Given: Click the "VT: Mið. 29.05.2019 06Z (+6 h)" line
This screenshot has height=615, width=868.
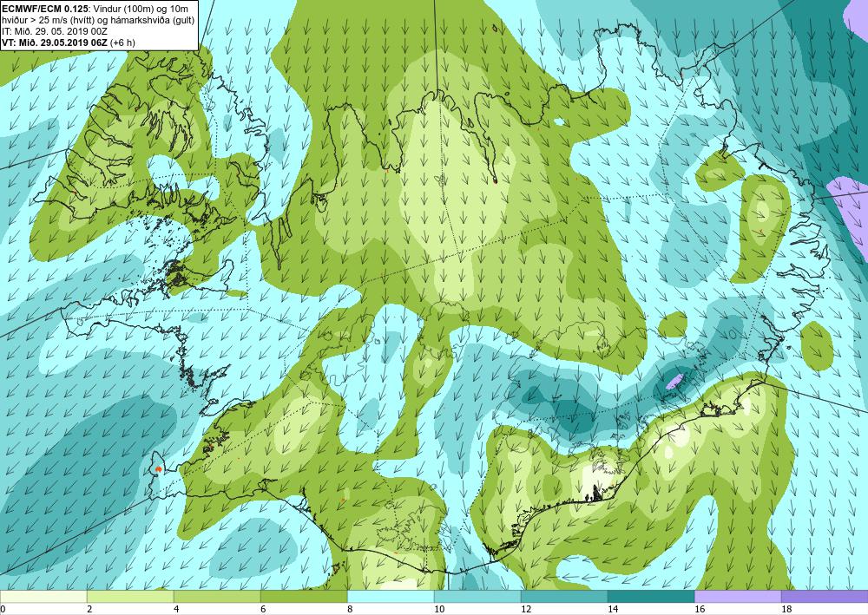Looking at the screenshot, I should [68, 43].
